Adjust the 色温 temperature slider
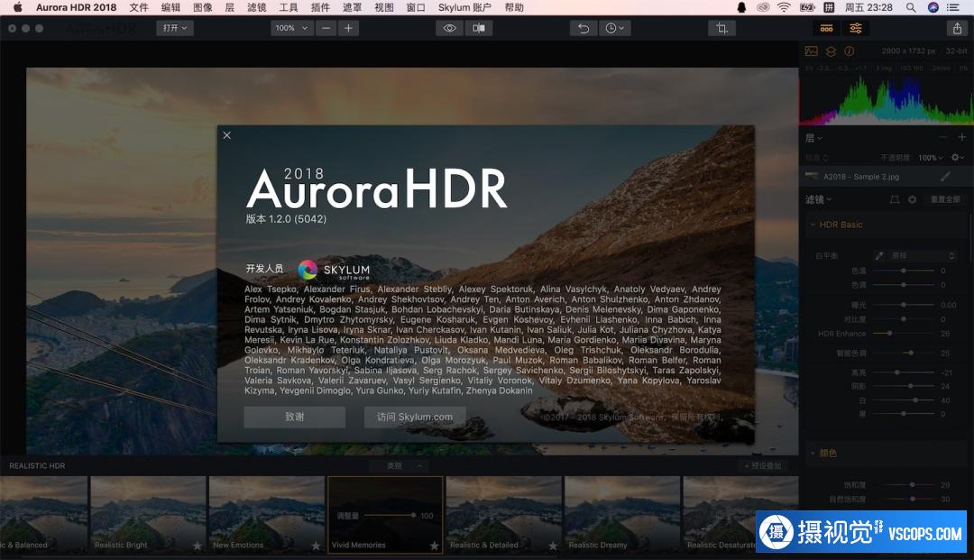The width and height of the screenshot is (974, 560). coord(904,271)
